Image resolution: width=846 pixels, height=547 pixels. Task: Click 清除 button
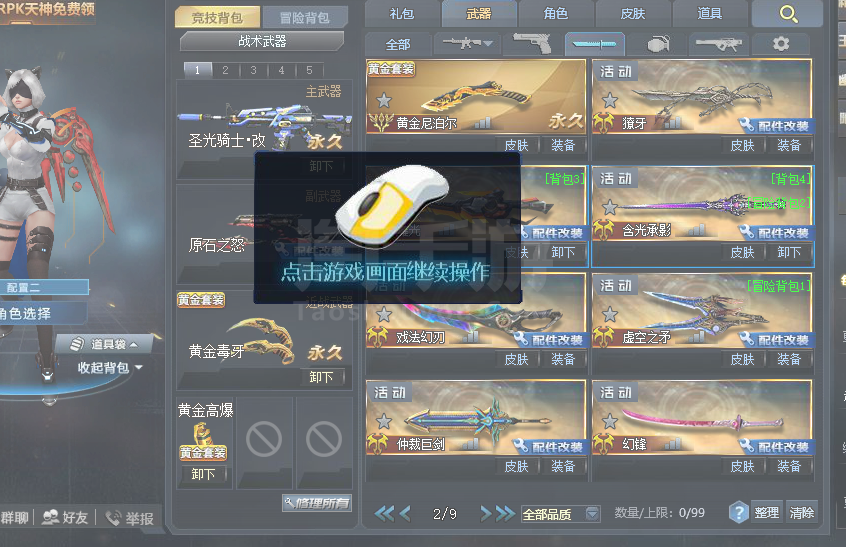tap(802, 512)
